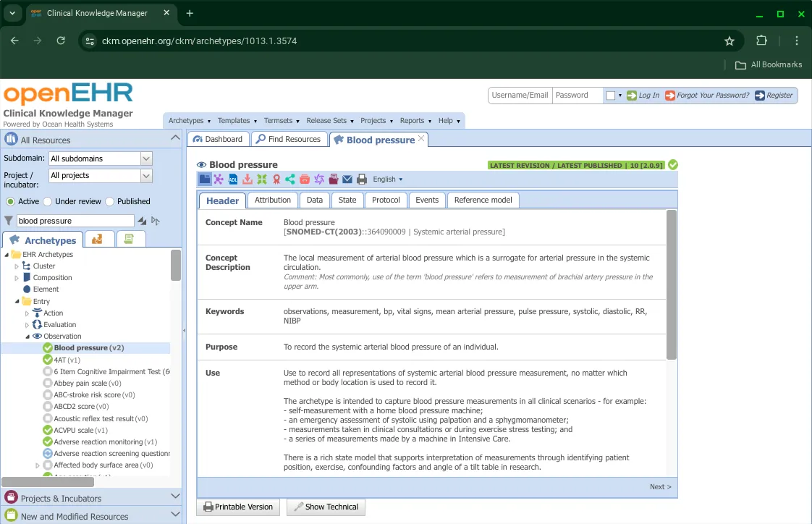
Task: Select the Published radio button
Action: click(x=110, y=201)
